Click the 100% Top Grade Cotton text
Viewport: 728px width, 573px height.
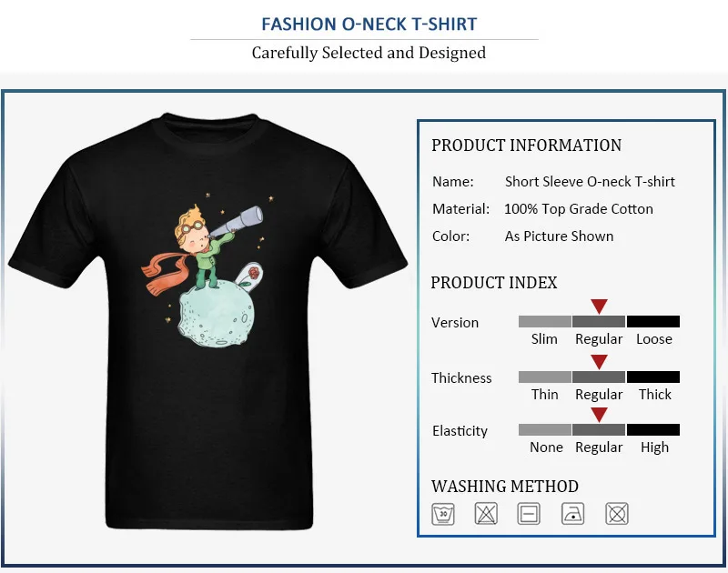[579, 209]
